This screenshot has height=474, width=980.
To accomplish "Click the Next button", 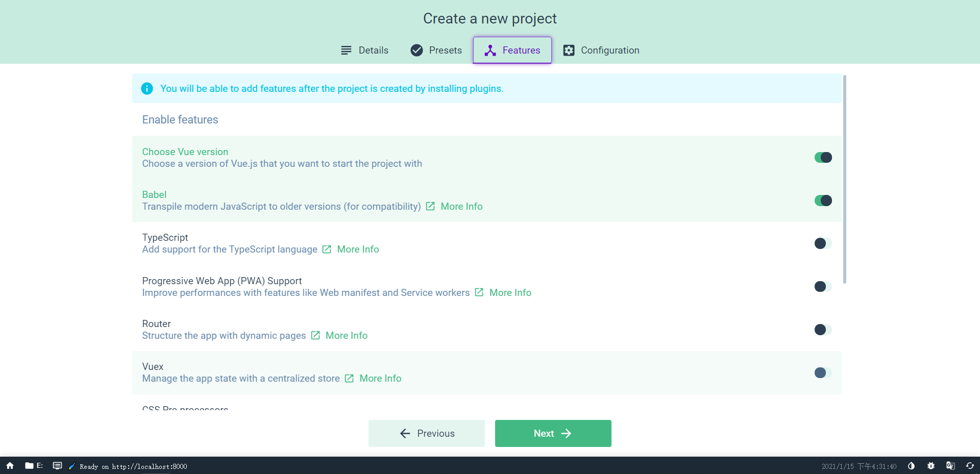I will (553, 433).
